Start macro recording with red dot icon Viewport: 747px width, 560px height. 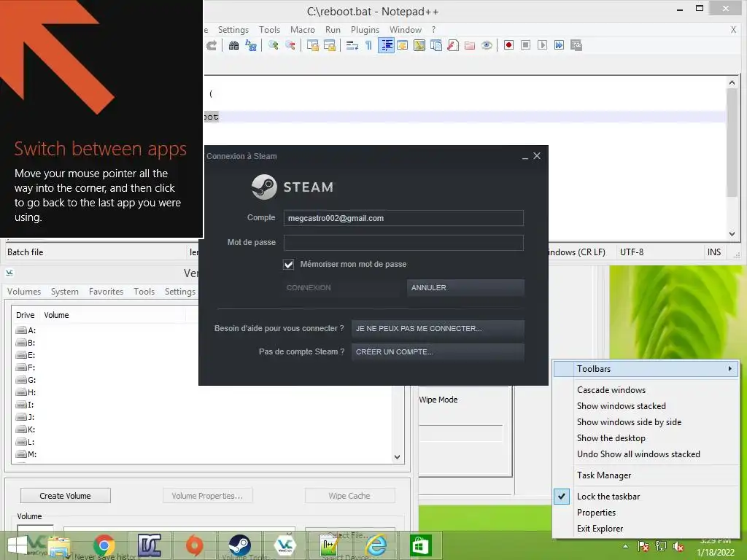pyautogui.click(x=508, y=45)
